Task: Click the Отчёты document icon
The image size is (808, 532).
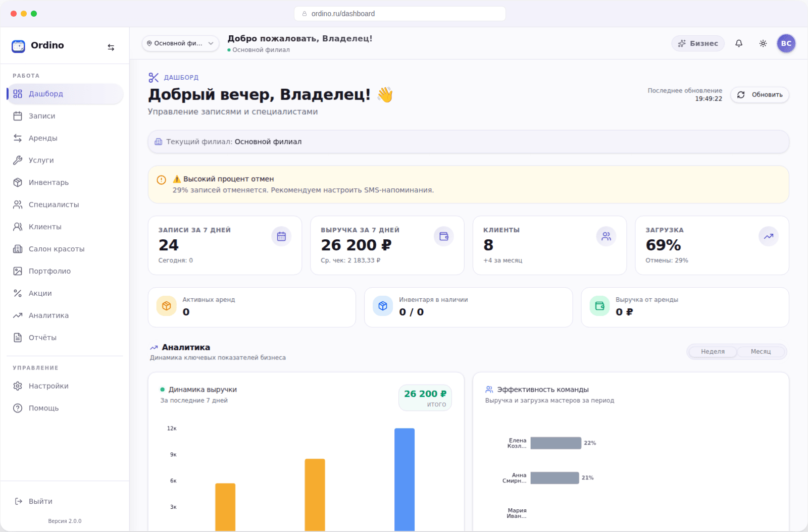Action: point(18,338)
